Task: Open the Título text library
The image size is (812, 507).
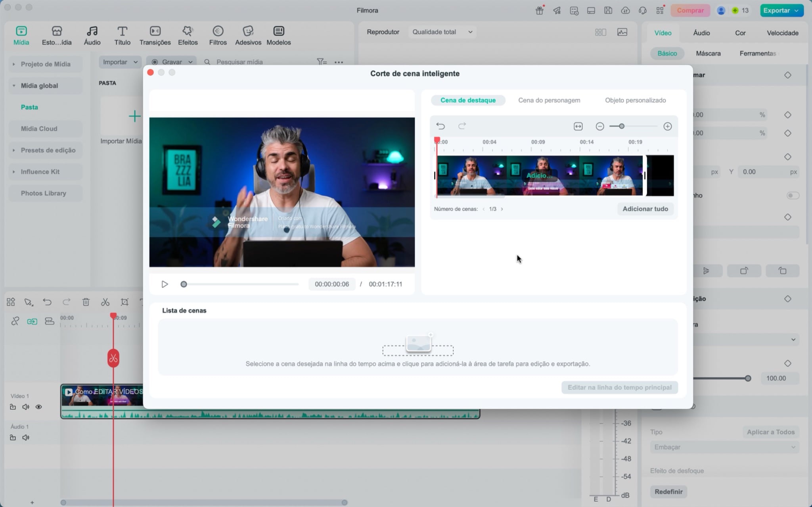Action: (122, 31)
